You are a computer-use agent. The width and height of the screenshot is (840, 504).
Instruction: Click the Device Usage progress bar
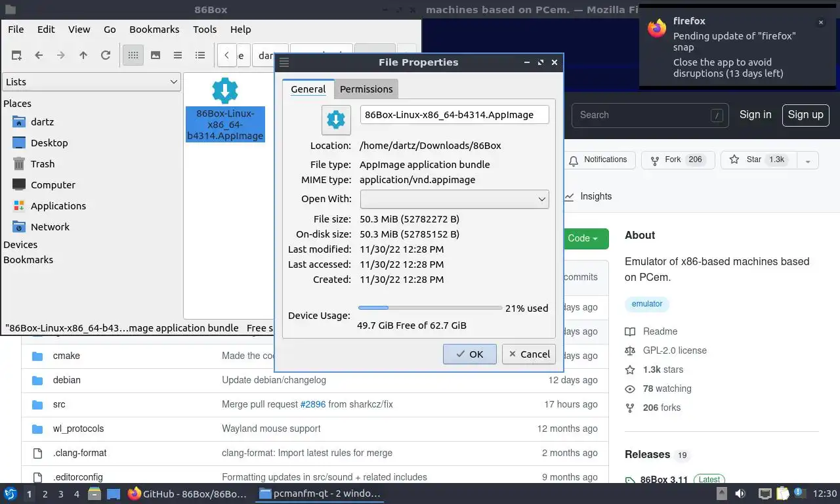pyautogui.click(x=430, y=308)
